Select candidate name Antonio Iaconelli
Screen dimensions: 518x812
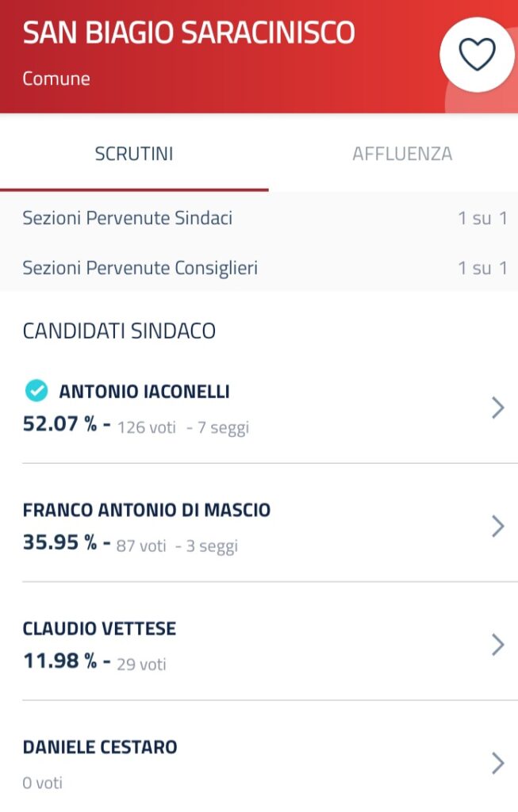click(x=144, y=392)
